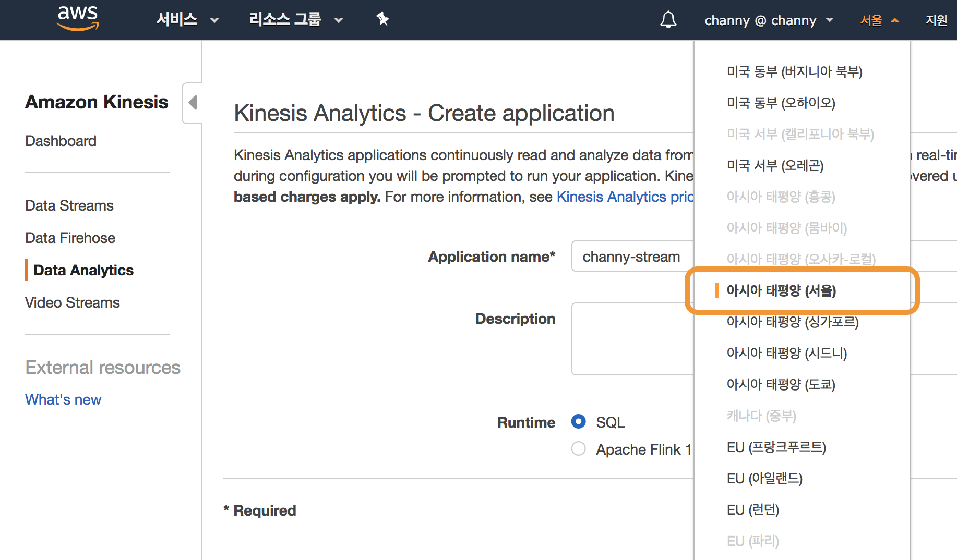This screenshot has width=957, height=560.
Task: Select the Apache Flink runtime option
Action: click(578, 448)
